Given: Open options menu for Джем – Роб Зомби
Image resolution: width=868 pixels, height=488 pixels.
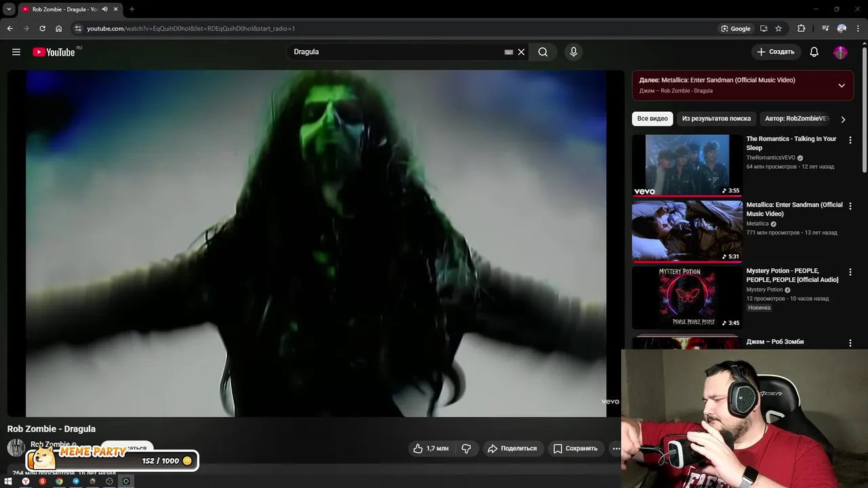Looking at the screenshot, I should click(x=850, y=344).
